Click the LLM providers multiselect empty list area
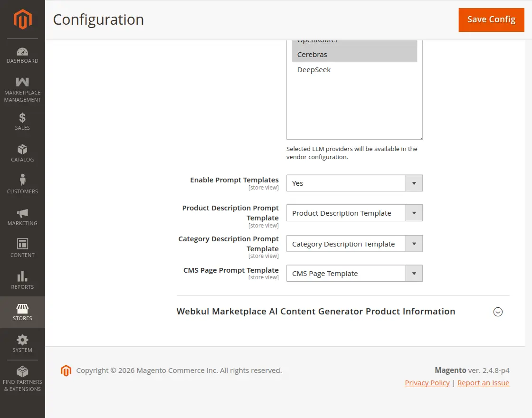The image size is (532, 418). (x=354, y=108)
